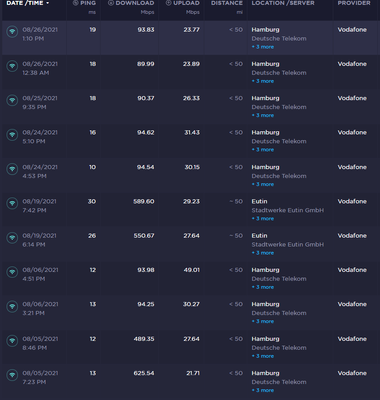Open '3 more' link in 08/25/2021 9:35 PM row

click(x=263, y=115)
